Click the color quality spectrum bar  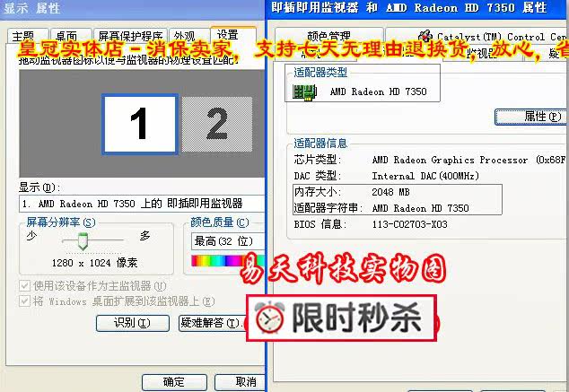[x=228, y=260]
